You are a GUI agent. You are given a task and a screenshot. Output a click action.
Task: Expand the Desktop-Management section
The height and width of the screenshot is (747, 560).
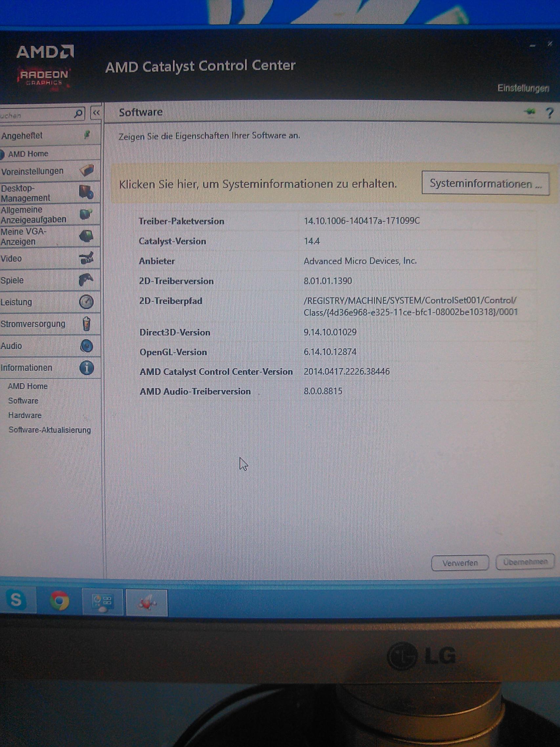pyautogui.click(x=50, y=192)
